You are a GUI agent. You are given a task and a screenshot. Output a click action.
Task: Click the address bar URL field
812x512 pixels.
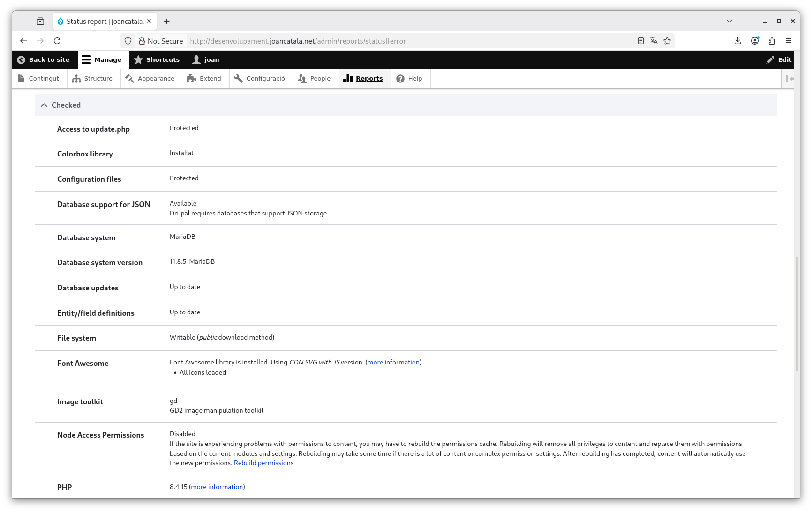coord(328,41)
